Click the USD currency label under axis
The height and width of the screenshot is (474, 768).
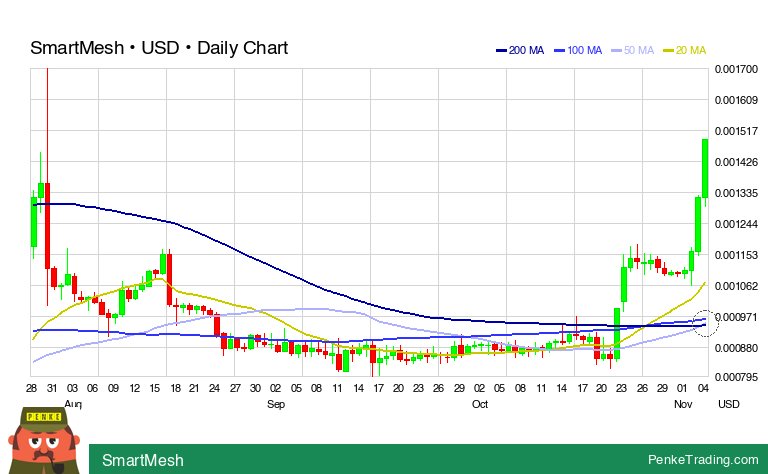pyautogui.click(x=728, y=404)
